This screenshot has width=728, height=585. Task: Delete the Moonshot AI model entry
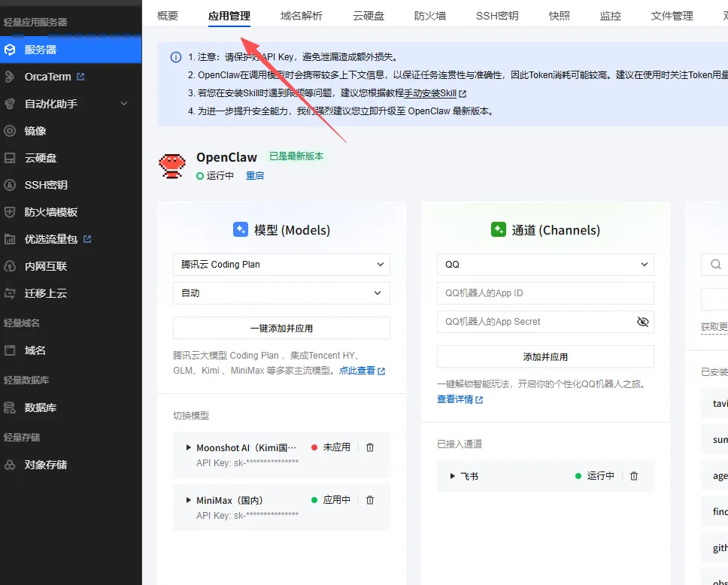370,447
